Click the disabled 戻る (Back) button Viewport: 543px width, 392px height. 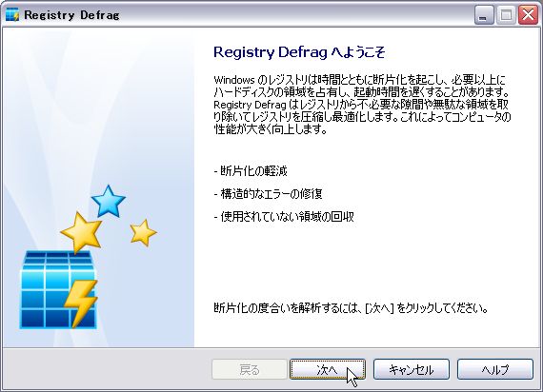[250, 369]
